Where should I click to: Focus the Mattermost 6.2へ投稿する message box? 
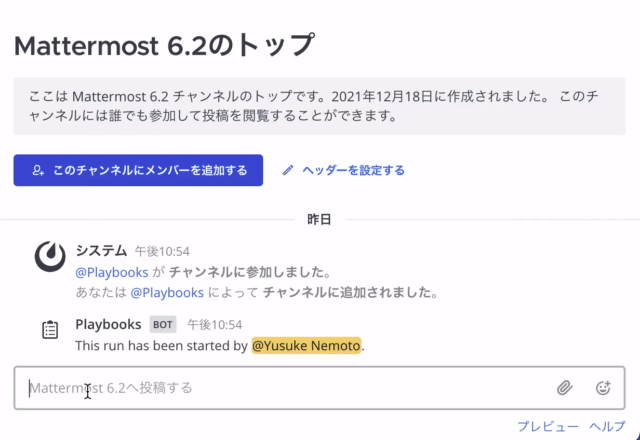click(280, 388)
